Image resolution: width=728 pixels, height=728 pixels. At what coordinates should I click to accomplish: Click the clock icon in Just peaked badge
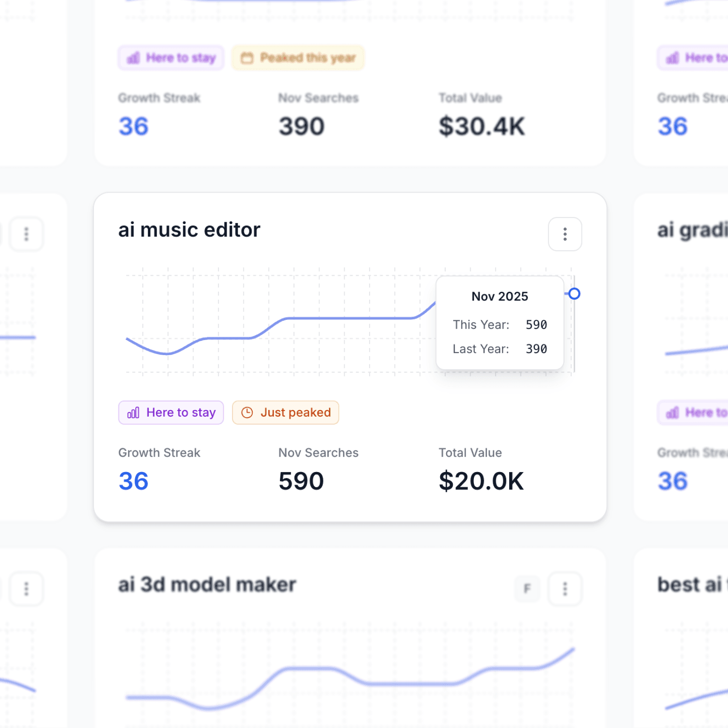point(247,412)
